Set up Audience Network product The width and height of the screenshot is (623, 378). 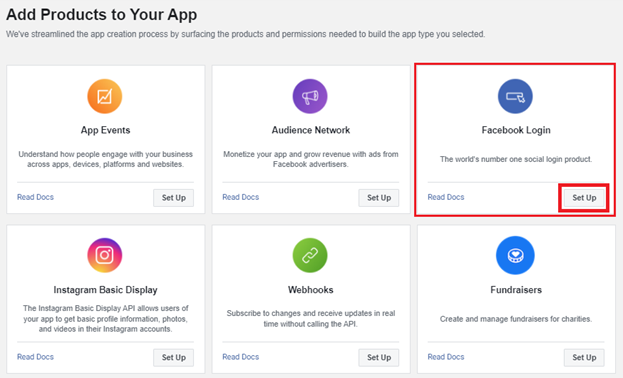379,198
